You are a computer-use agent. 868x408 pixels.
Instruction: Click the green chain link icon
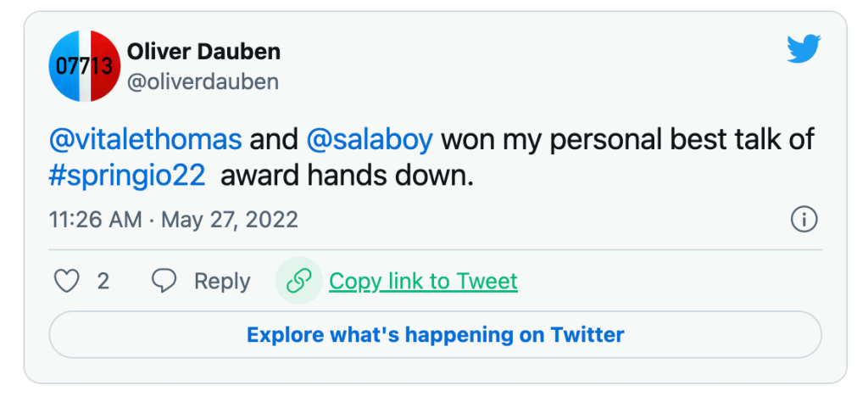[x=299, y=282]
